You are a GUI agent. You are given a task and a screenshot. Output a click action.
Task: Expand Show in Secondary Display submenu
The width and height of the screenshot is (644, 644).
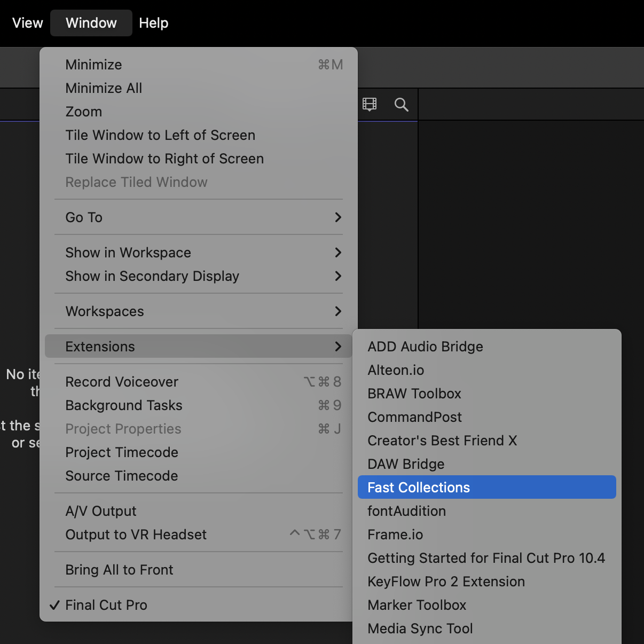198,276
